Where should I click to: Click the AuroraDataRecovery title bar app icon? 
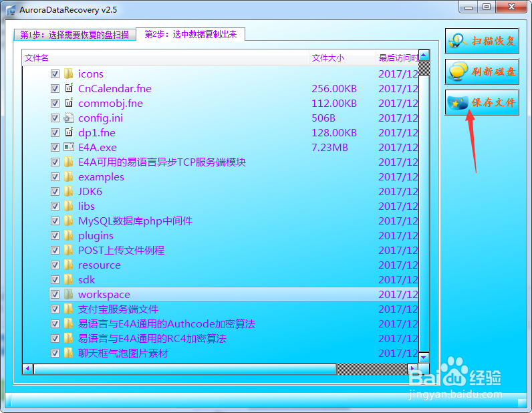point(11,10)
